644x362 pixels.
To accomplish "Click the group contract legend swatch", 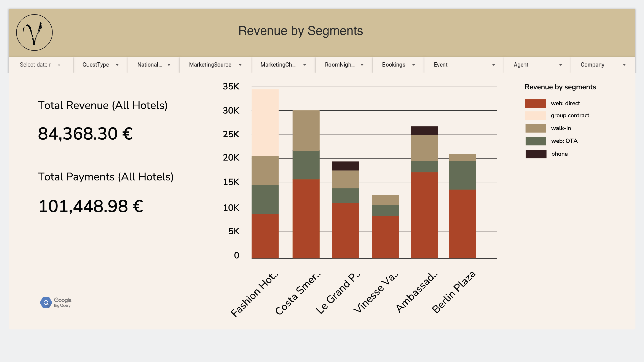I will point(535,115).
